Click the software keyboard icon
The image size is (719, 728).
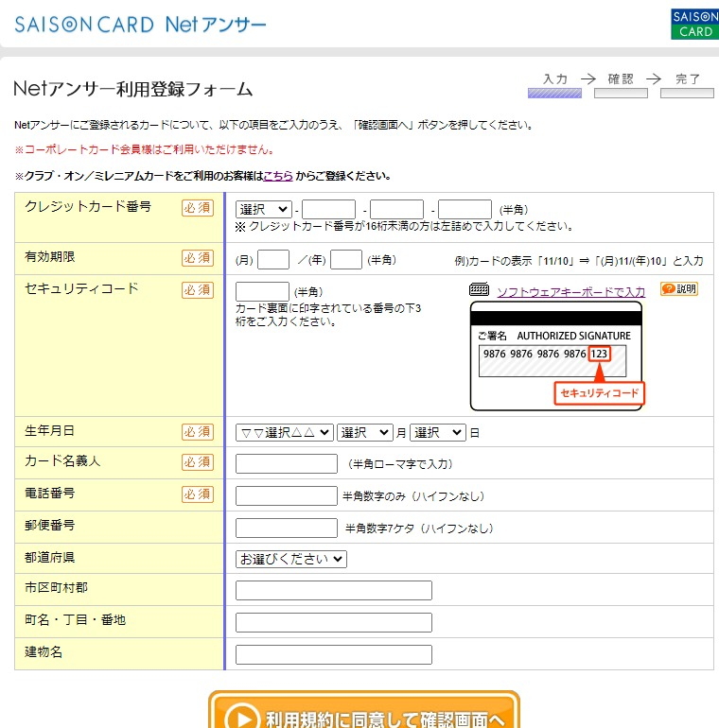tap(479, 289)
